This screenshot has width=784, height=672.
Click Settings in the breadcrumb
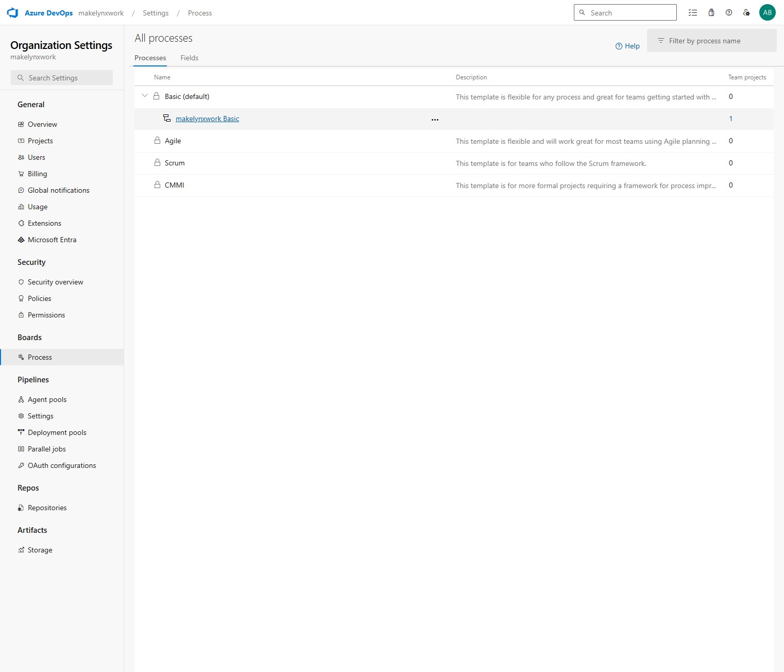(x=156, y=13)
